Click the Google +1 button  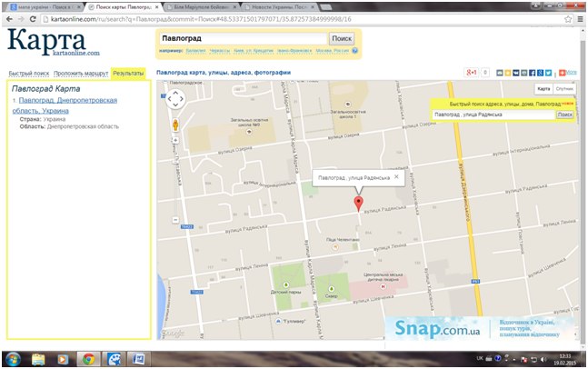click(x=472, y=73)
